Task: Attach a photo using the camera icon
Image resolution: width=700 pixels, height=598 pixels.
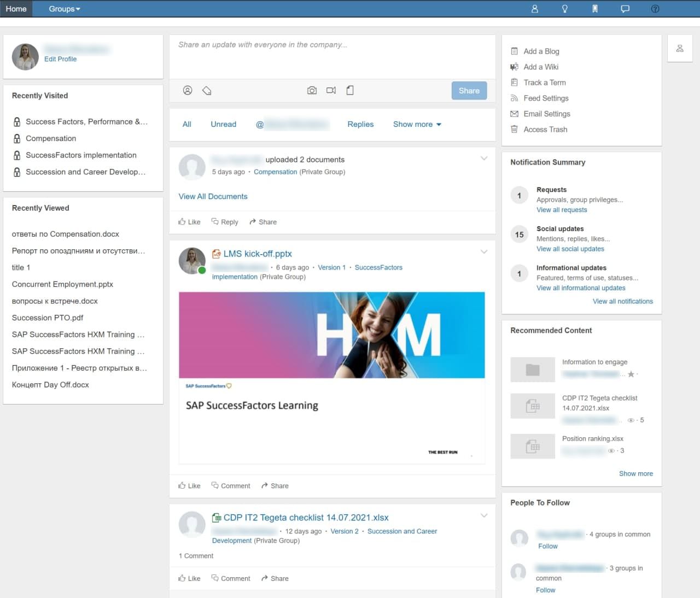Action: click(x=312, y=90)
